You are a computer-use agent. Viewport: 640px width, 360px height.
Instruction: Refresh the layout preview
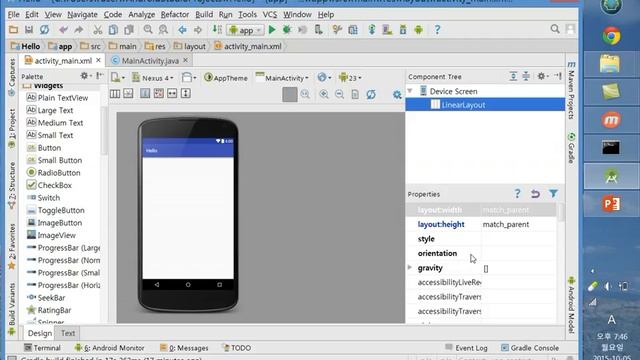371,94
